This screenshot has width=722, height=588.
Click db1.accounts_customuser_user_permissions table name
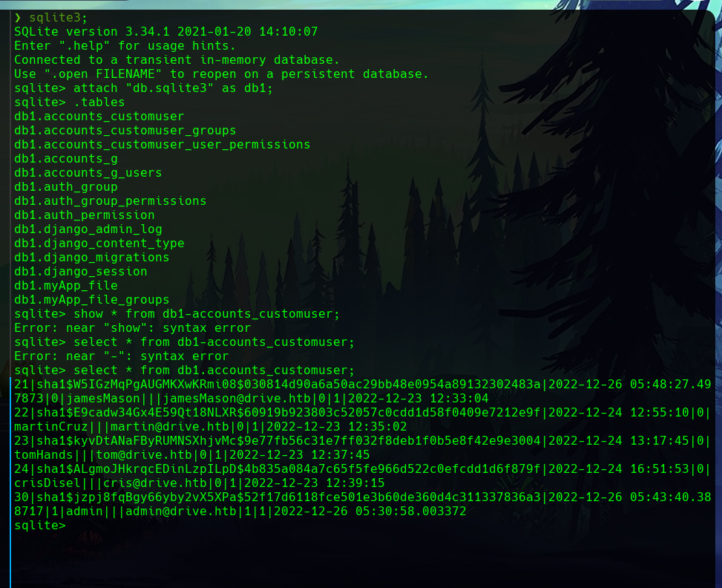pos(162,145)
